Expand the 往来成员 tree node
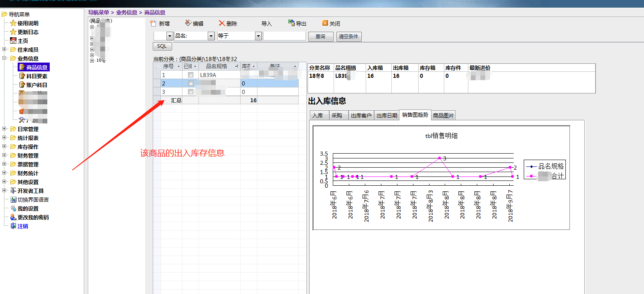Viewport: 644px width, 294px height. pos(4,49)
